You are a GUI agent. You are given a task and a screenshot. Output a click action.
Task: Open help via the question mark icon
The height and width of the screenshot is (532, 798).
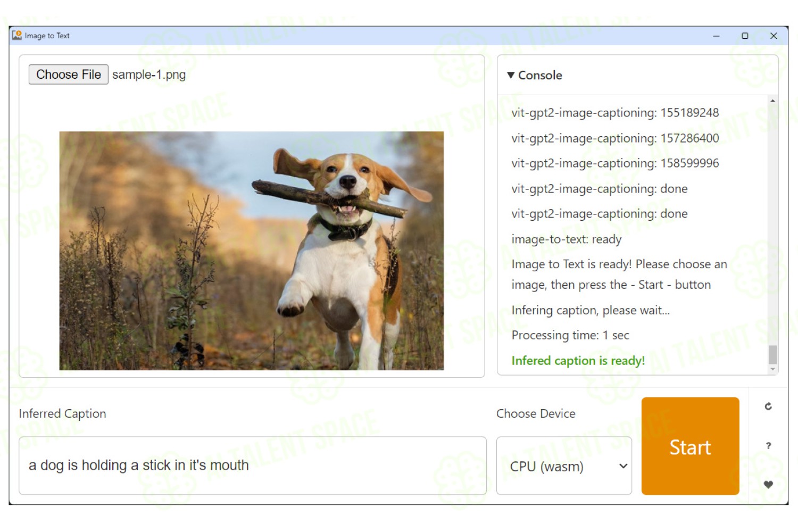768,446
